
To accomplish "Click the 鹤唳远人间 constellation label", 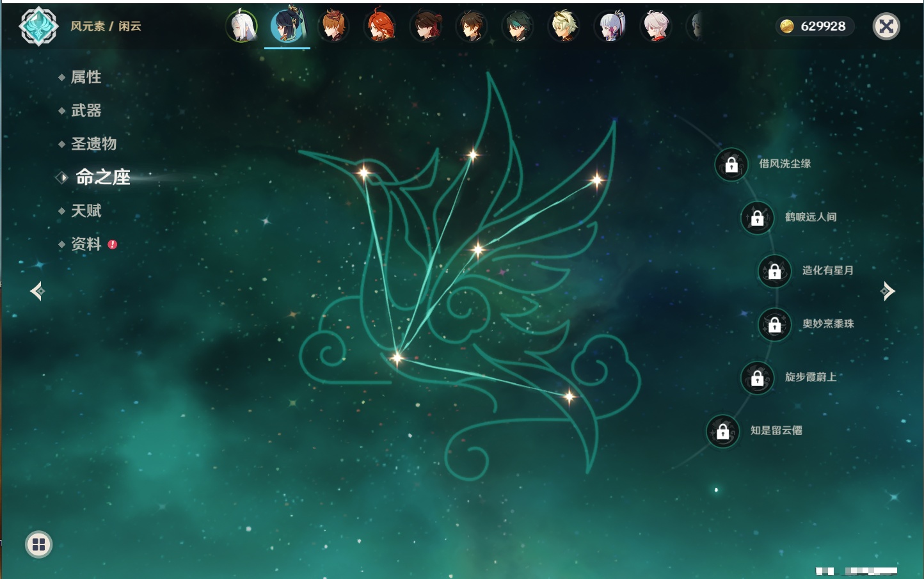I will [x=811, y=217].
